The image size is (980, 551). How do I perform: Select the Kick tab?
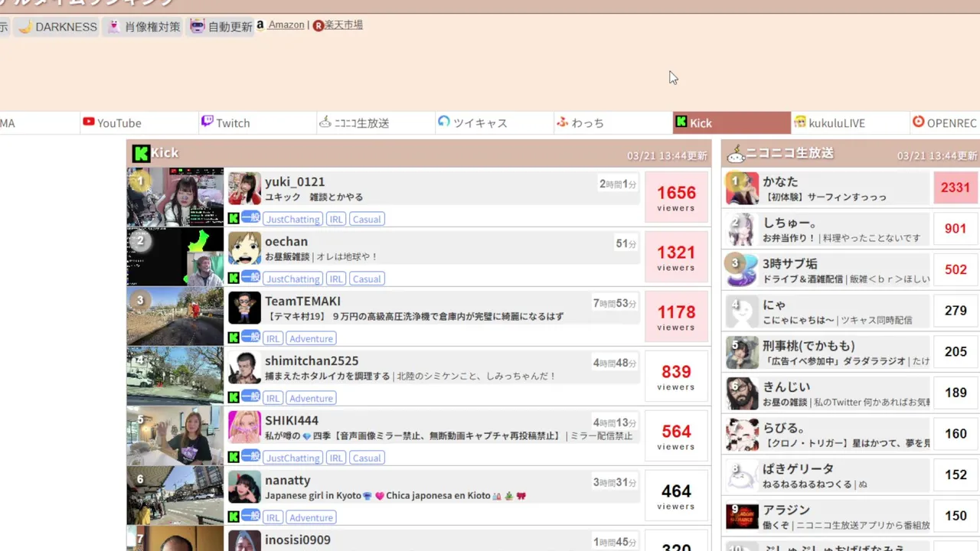(731, 123)
